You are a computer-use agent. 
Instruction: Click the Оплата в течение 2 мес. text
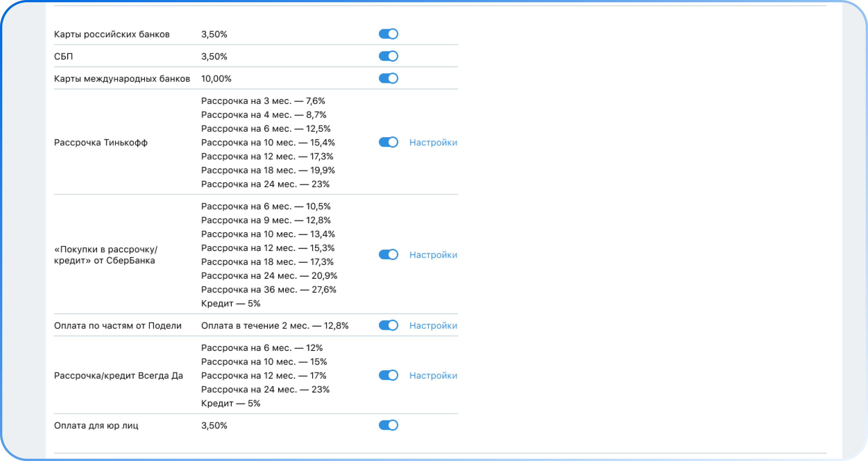[275, 326]
